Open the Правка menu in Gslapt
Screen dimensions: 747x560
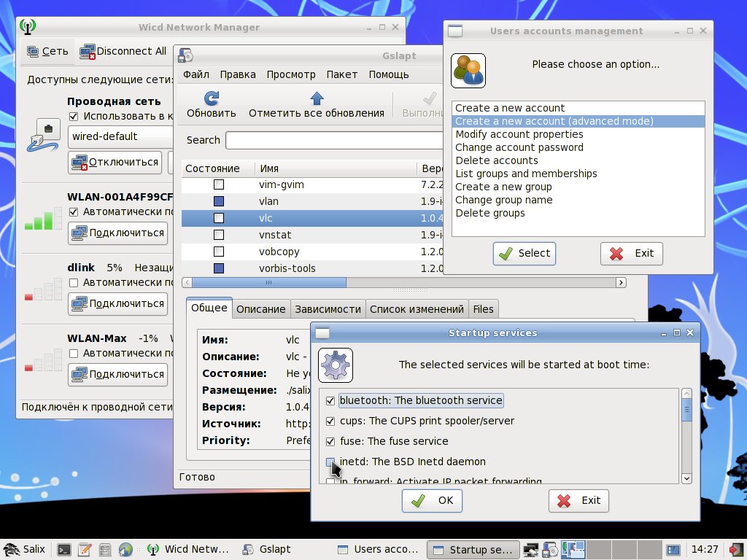pyautogui.click(x=238, y=75)
